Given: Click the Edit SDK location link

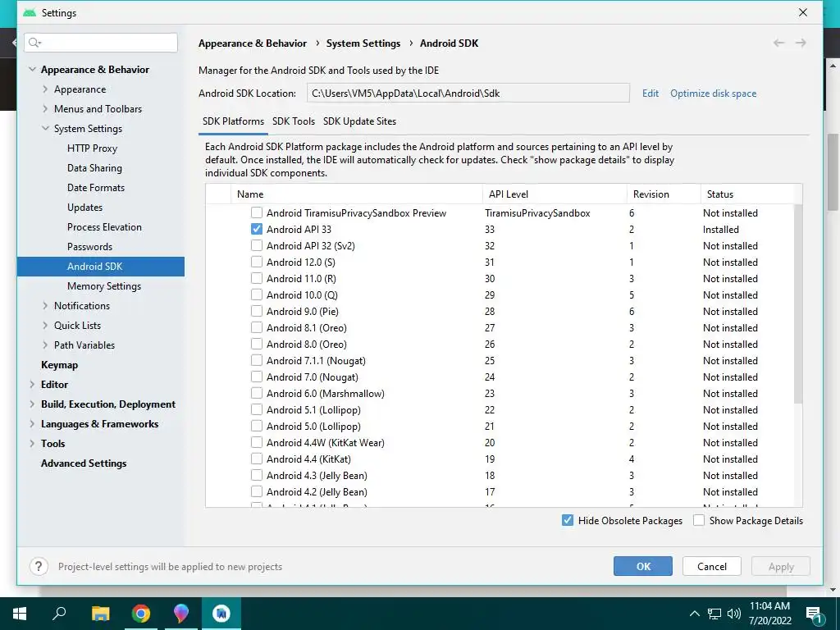Looking at the screenshot, I should click(x=651, y=94).
